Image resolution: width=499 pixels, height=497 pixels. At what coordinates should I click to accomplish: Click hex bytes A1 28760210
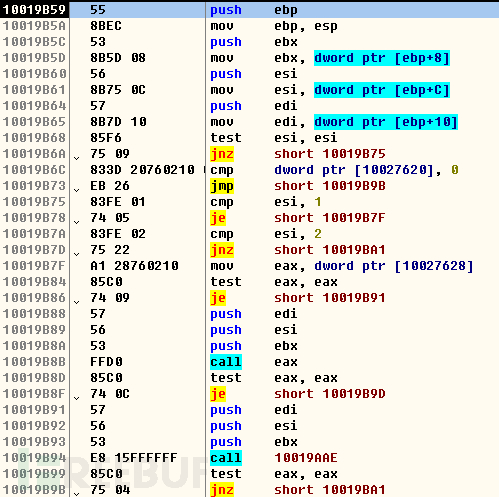[x=134, y=266]
